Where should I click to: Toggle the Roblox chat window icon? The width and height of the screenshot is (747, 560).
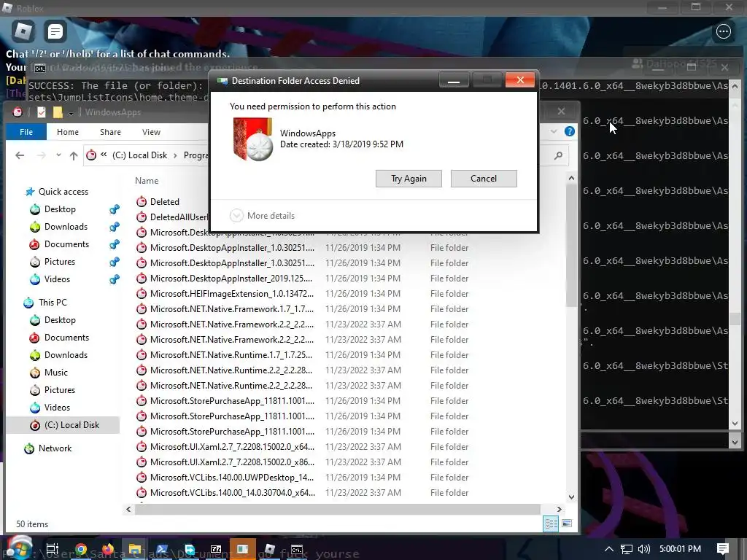pos(55,31)
